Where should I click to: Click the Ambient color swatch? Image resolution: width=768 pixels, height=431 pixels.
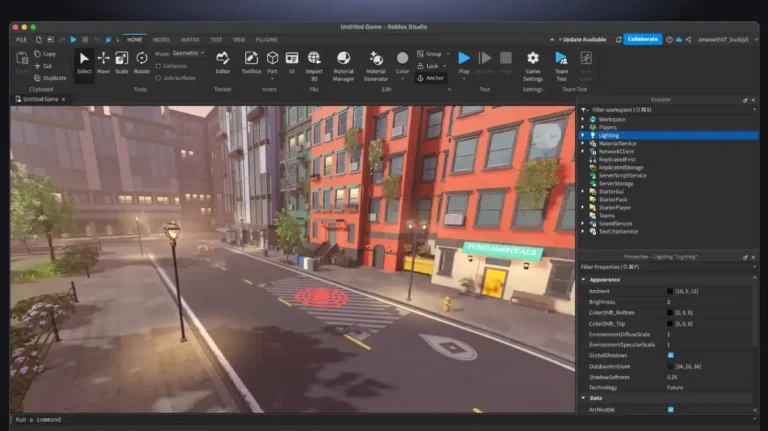coord(671,290)
